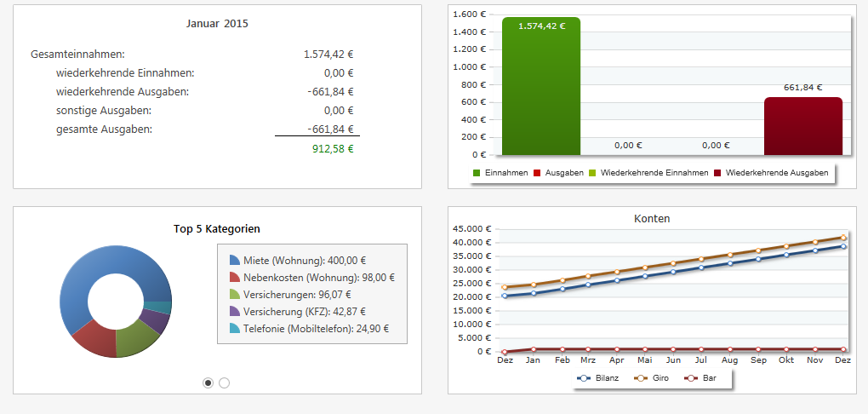This screenshot has height=414, width=868.
Task: Click Giro data point at final Dez
Action: [x=843, y=237]
